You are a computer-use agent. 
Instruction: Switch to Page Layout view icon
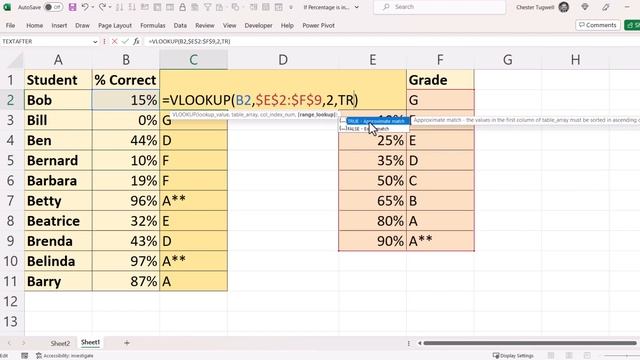tap(569, 356)
